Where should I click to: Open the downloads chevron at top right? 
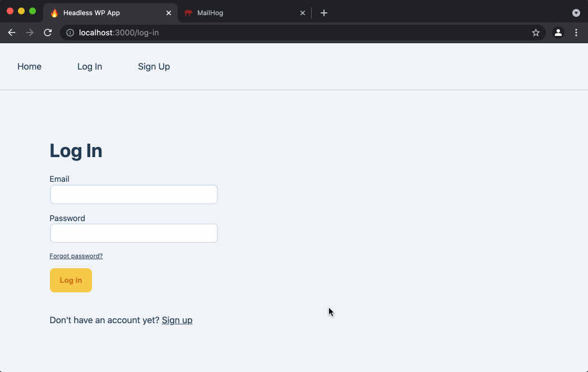pyautogui.click(x=576, y=12)
